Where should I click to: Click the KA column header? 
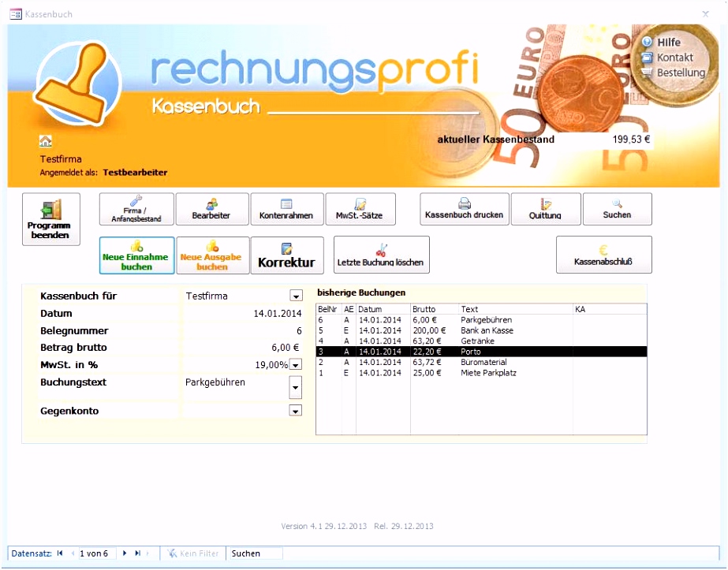[x=610, y=309]
